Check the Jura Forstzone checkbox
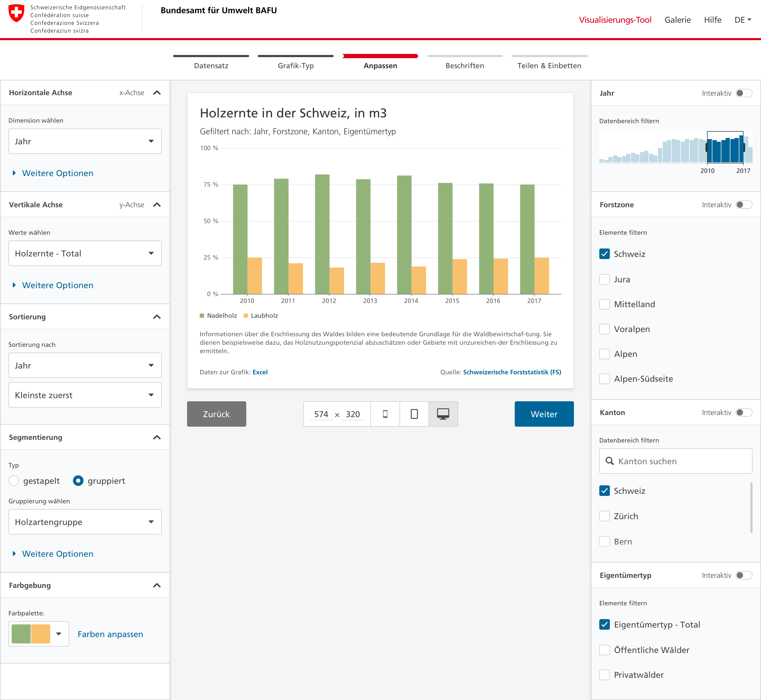Screen dimensions: 761x700 click(605, 279)
